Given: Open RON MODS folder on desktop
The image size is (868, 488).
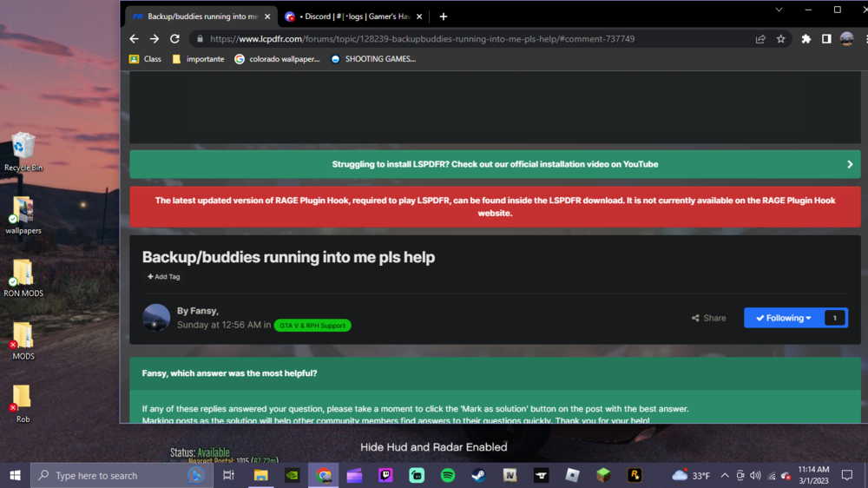Looking at the screenshot, I should pos(23,278).
